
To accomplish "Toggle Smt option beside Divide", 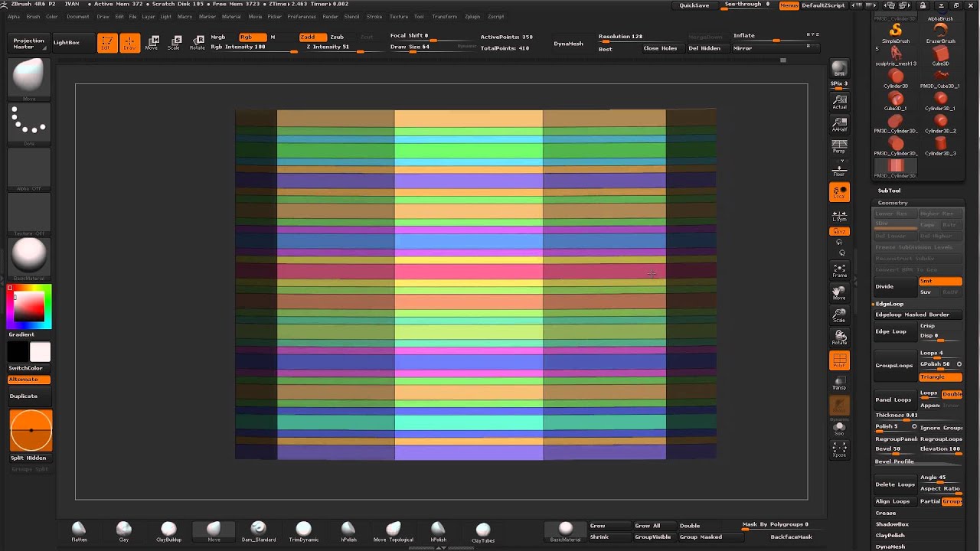I will (940, 282).
